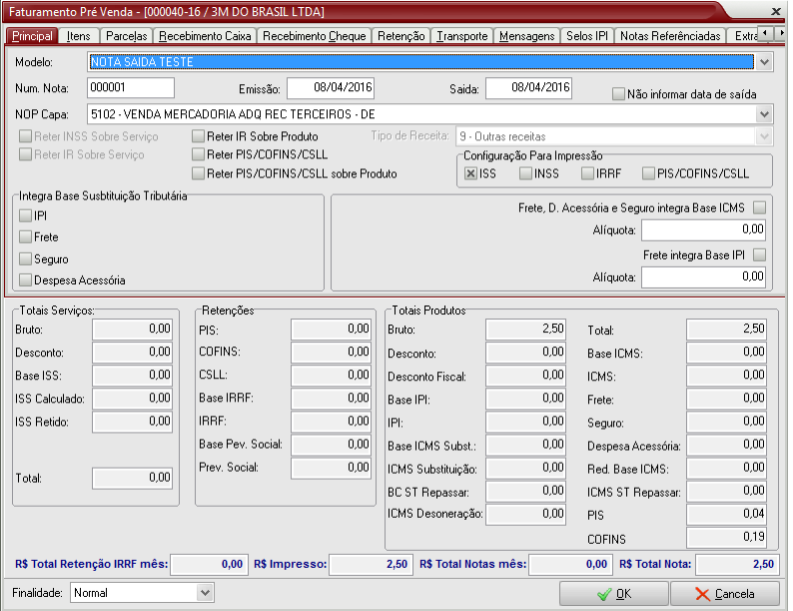The height and width of the screenshot is (611, 793).
Task: Close the Faturamento Pré Venda window
Action: coord(777,11)
